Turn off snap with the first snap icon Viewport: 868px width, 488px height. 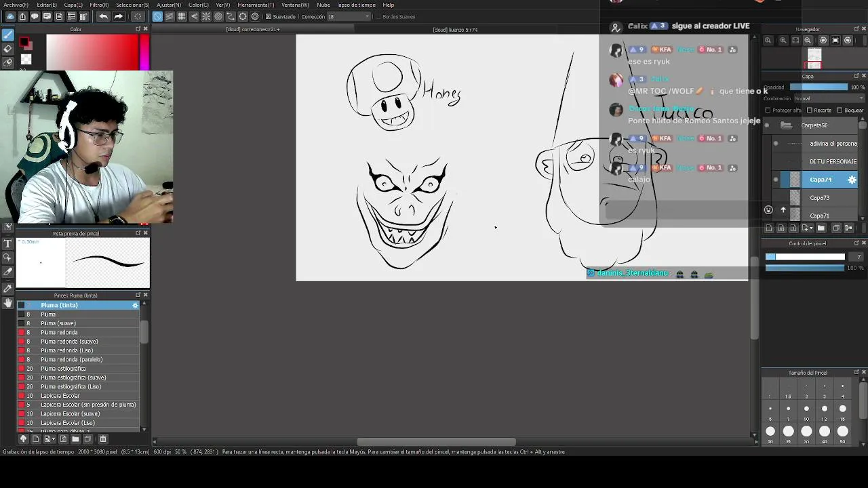coord(157,16)
